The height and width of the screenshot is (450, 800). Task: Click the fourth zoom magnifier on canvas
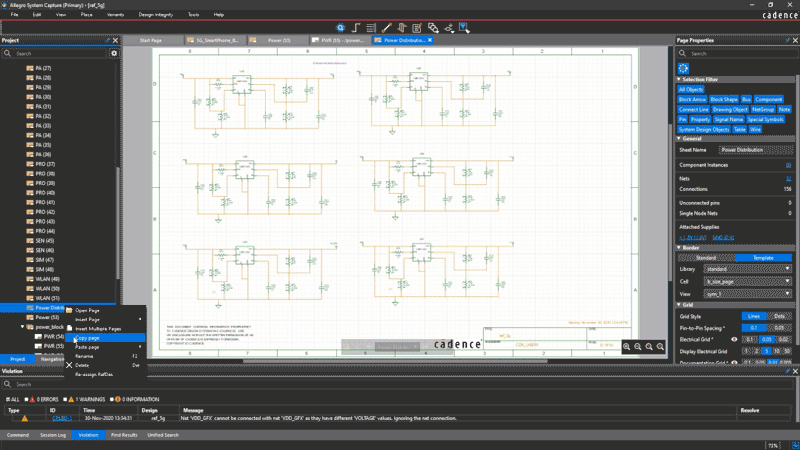660,346
